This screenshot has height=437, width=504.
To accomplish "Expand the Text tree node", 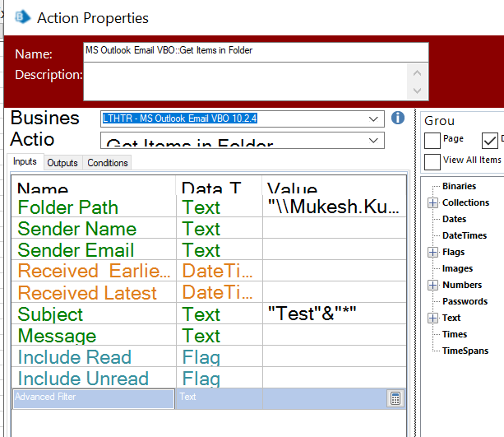I will pos(433,318).
